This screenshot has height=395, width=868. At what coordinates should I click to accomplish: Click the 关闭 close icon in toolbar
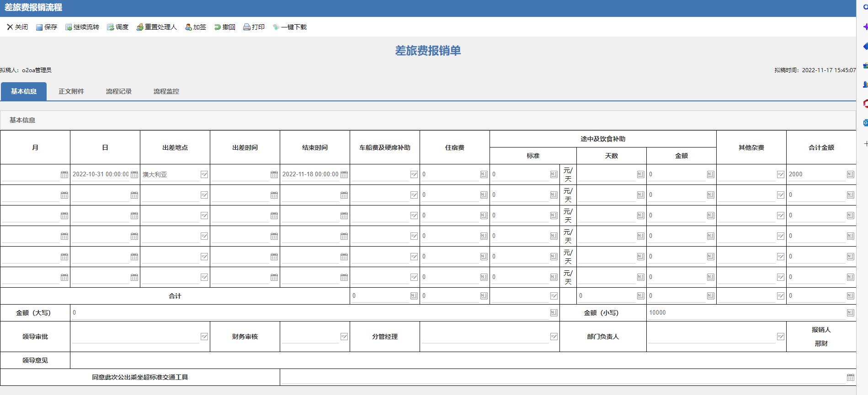click(10, 27)
